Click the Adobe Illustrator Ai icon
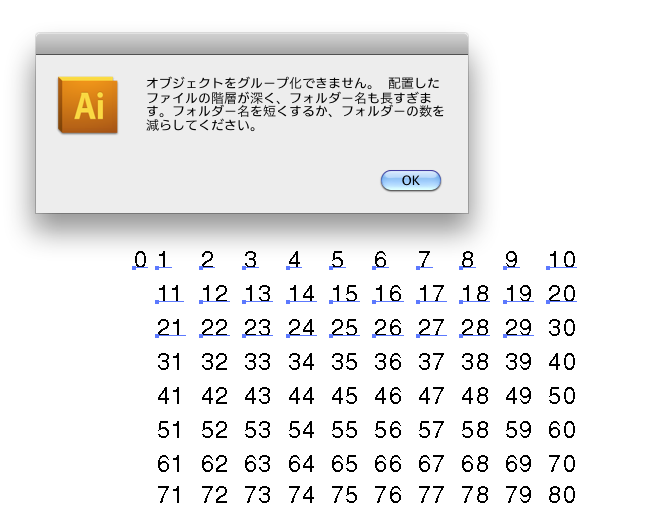Image resolution: width=650 pixels, height=514 pixels. pos(88,105)
